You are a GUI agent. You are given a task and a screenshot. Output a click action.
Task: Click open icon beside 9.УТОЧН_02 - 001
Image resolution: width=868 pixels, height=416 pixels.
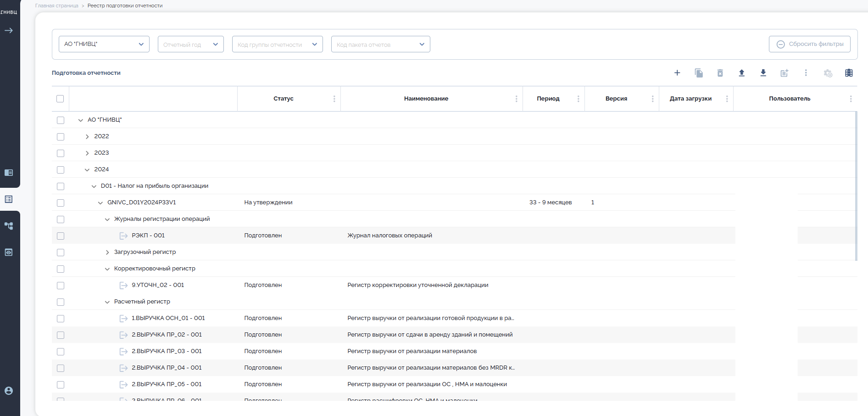click(x=123, y=285)
